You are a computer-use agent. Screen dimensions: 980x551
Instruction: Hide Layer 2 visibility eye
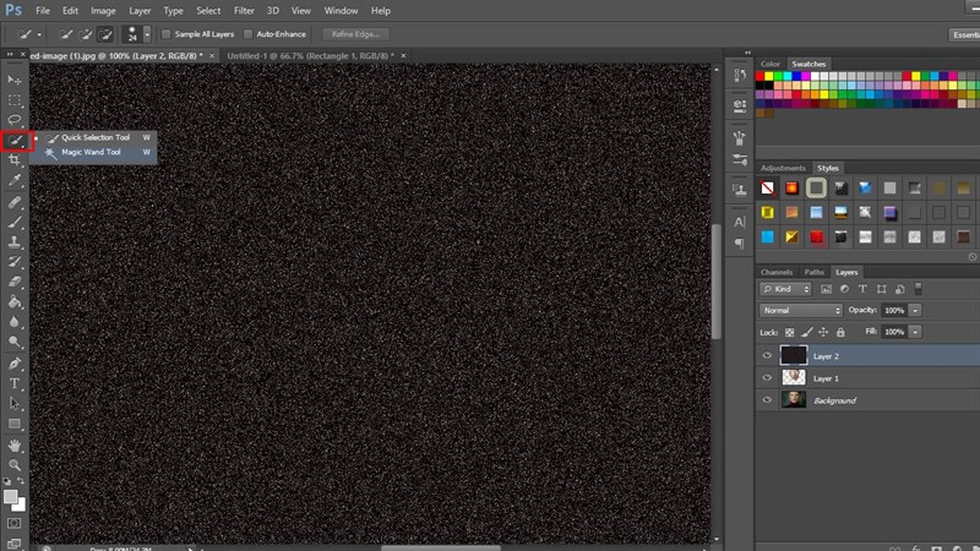pos(767,356)
